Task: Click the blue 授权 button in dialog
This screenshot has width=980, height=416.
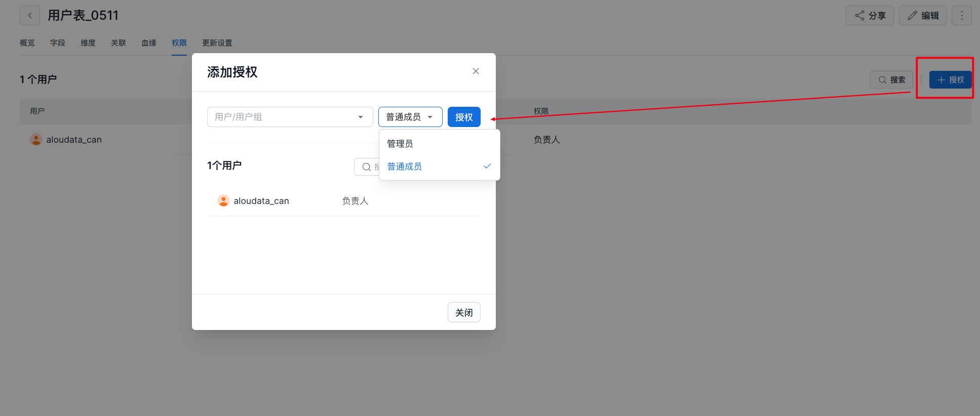Action: [463, 117]
